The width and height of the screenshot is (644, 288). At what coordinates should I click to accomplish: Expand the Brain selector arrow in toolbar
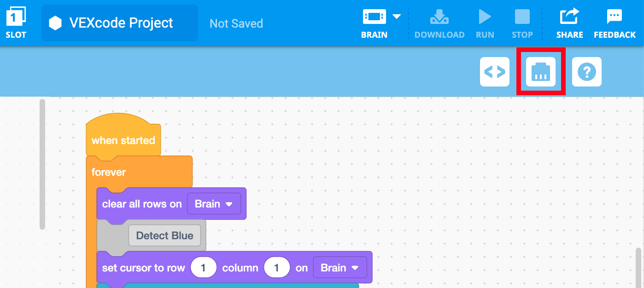coord(397,17)
